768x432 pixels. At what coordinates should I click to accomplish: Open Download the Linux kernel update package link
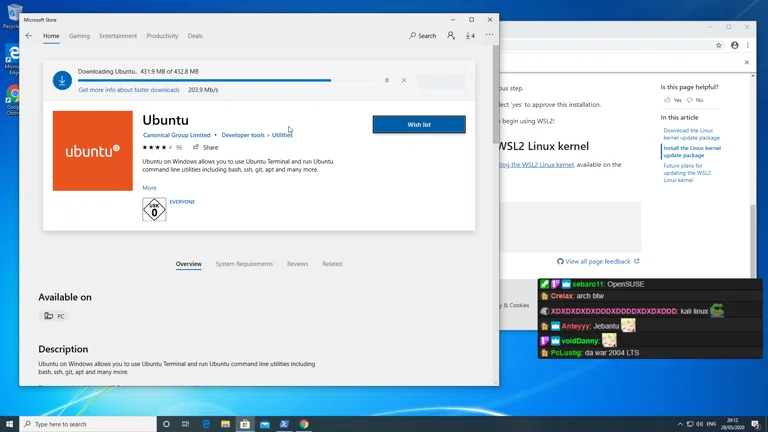coord(691,134)
